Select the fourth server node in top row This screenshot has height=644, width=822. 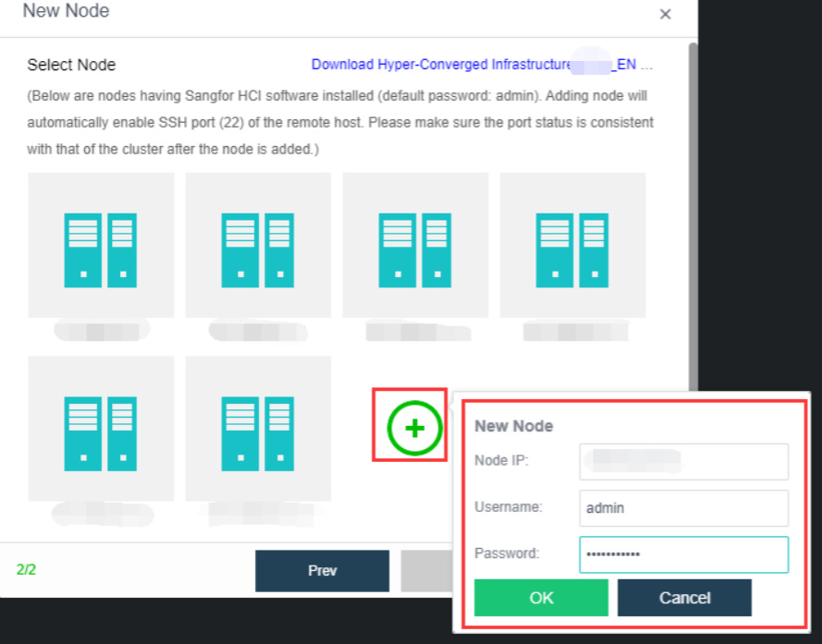(572, 245)
